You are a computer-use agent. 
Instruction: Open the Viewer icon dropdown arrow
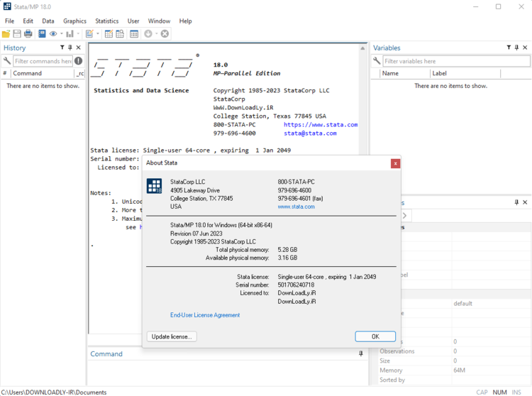[62, 34]
